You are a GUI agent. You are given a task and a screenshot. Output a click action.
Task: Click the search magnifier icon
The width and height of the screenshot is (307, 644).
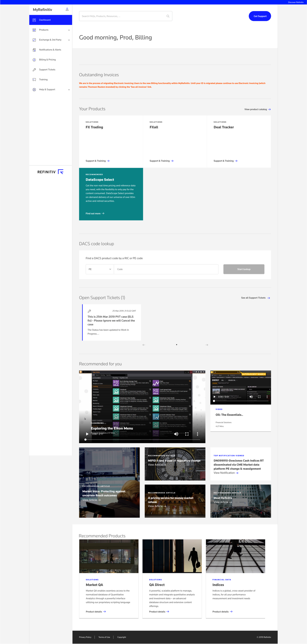click(x=168, y=16)
